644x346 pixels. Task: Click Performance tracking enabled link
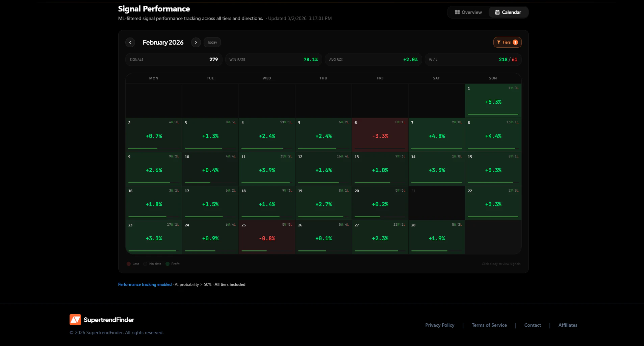pyautogui.click(x=145, y=285)
